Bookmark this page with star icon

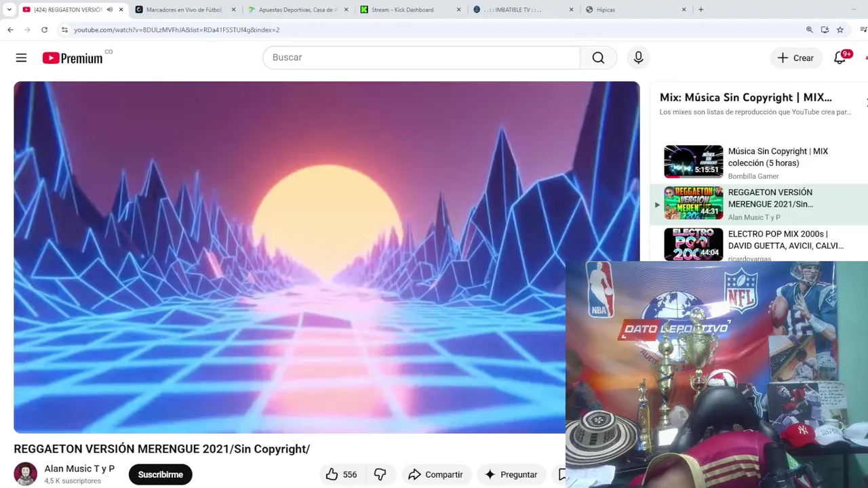pyautogui.click(x=840, y=30)
